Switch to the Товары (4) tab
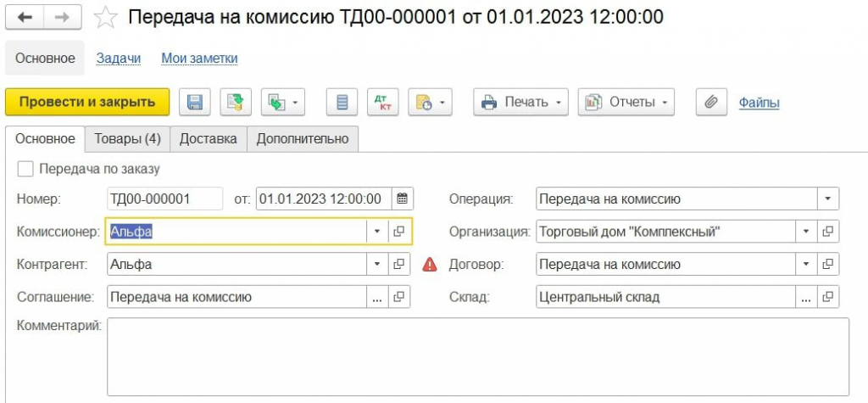 pyautogui.click(x=127, y=138)
